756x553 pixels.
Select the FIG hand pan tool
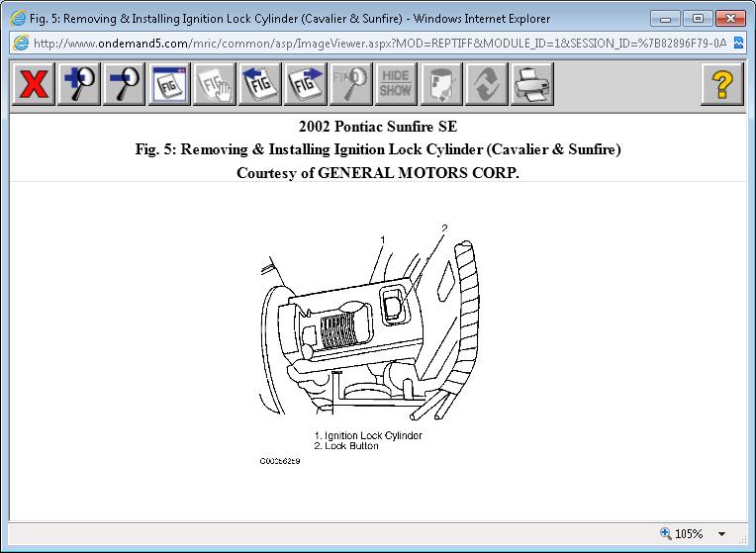[x=215, y=84]
